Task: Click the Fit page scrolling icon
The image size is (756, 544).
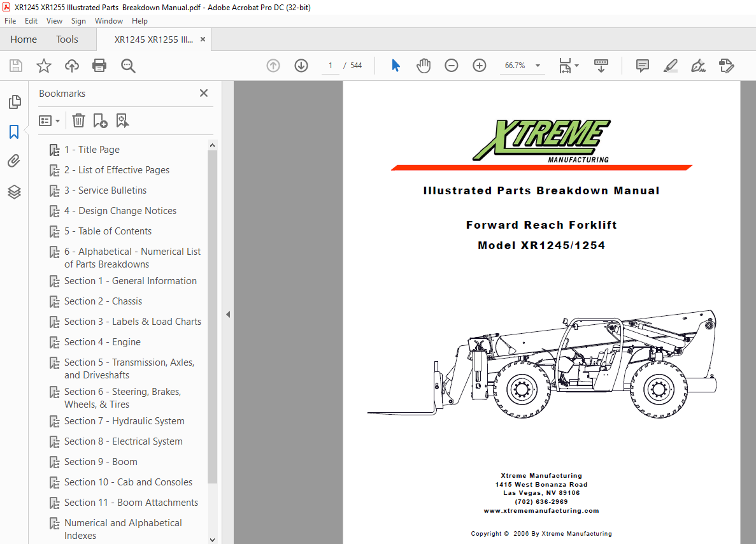Action: 565,66
